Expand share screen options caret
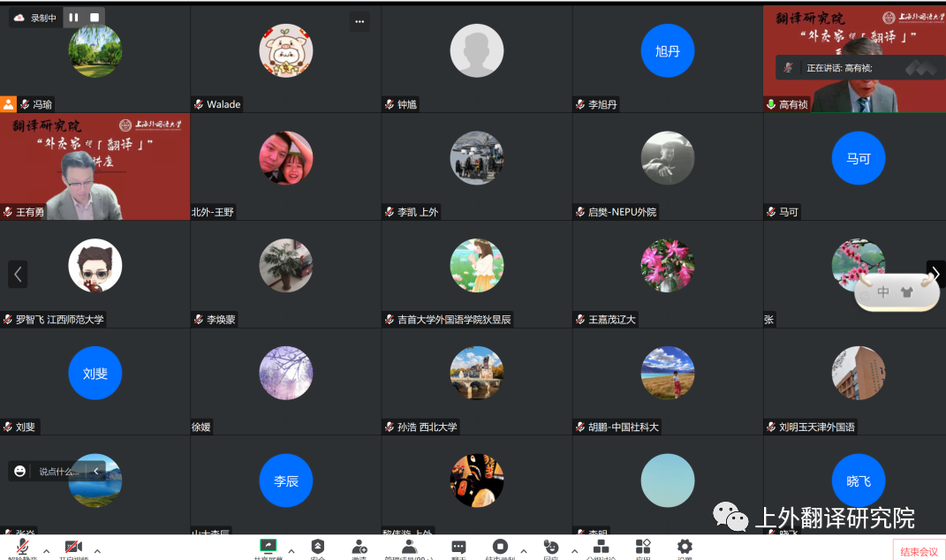 291,551
